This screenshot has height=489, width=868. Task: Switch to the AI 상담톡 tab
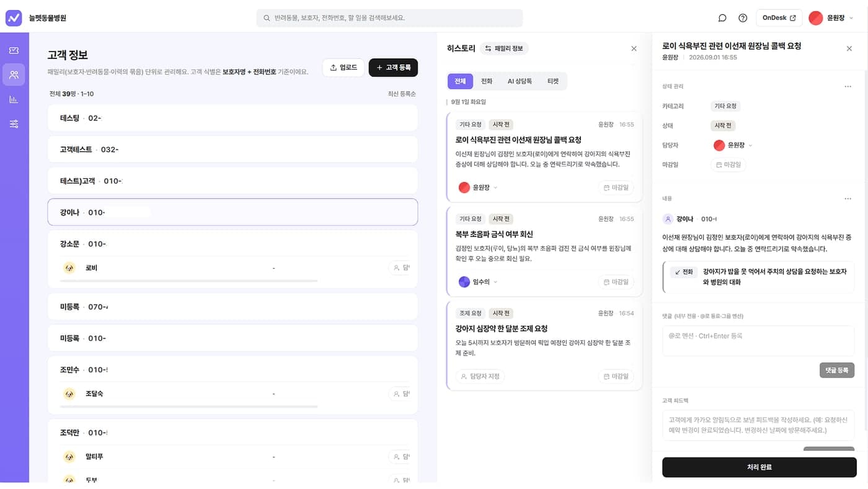[x=520, y=81]
